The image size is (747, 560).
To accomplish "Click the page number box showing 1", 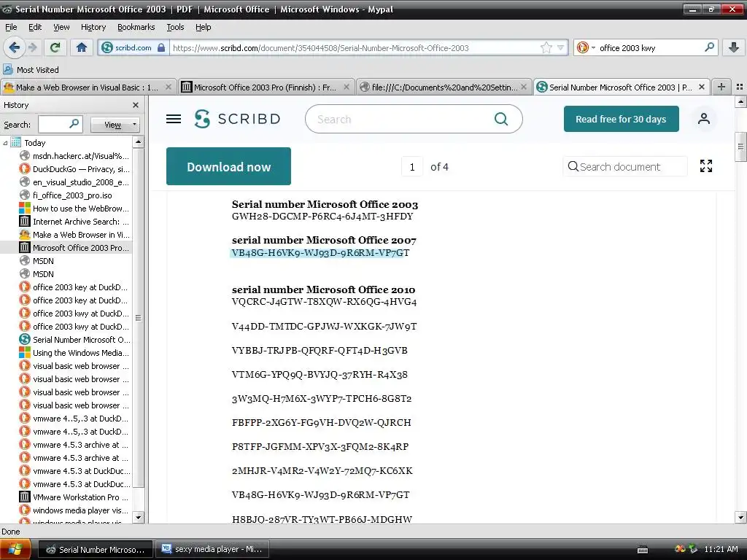I will pos(412,167).
